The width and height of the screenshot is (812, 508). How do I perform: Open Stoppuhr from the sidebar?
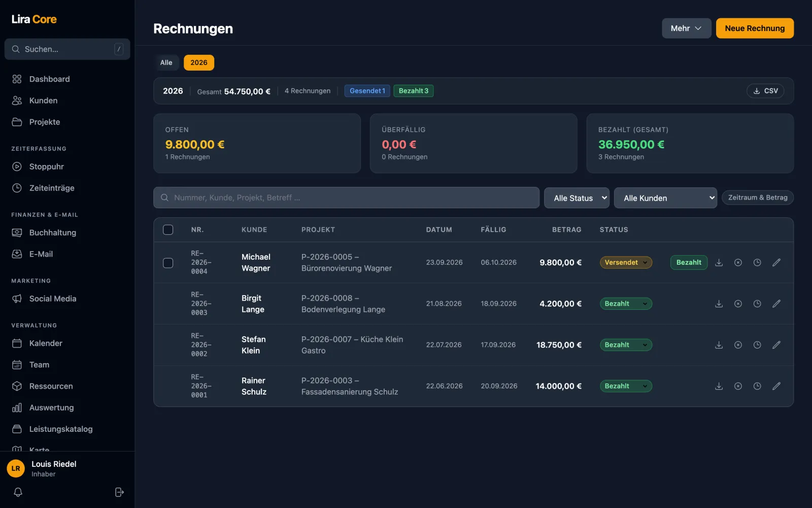coord(67,167)
